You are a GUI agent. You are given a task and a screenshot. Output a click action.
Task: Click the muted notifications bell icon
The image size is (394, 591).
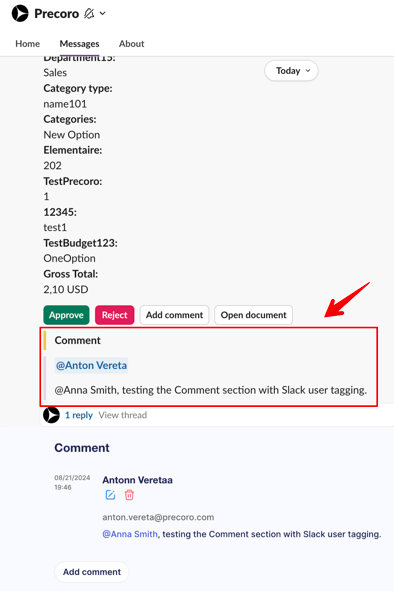point(89,14)
